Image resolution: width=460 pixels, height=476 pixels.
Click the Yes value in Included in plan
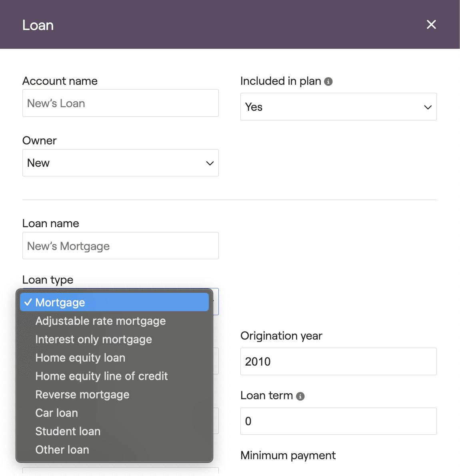coord(254,107)
